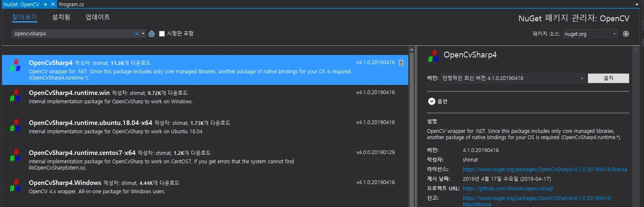Click the refresh icon next to search box
This screenshot has width=644, height=207.
[x=152, y=34]
